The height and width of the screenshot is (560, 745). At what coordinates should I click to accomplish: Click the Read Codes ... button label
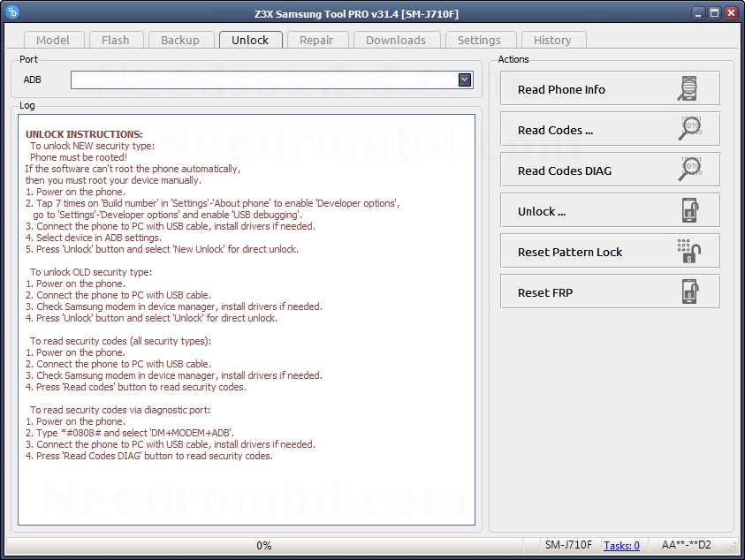click(x=555, y=130)
